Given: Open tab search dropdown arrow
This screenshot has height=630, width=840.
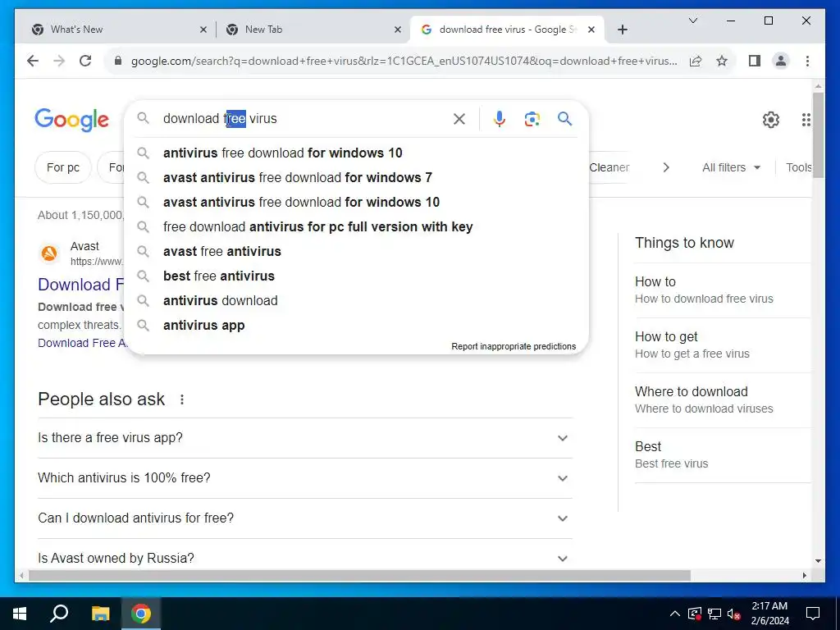Looking at the screenshot, I should pyautogui.click(x=692, y=21).
